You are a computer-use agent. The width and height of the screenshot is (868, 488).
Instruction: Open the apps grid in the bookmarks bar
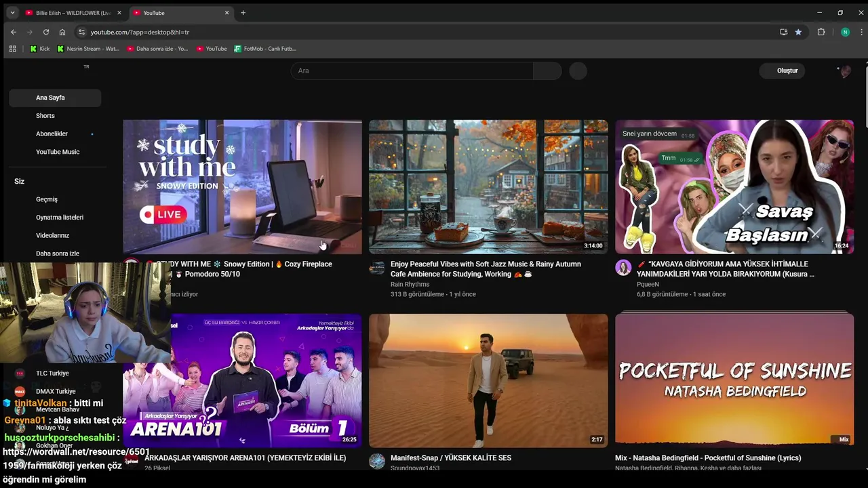point(12,49)
